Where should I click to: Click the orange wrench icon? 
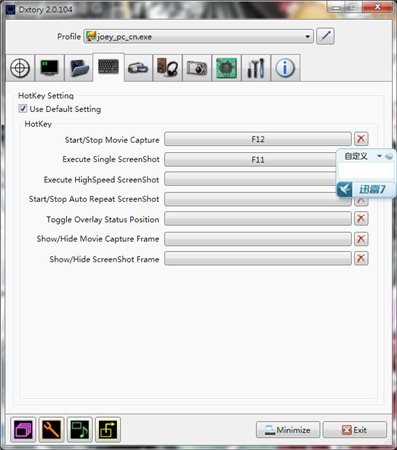point(51,430)
